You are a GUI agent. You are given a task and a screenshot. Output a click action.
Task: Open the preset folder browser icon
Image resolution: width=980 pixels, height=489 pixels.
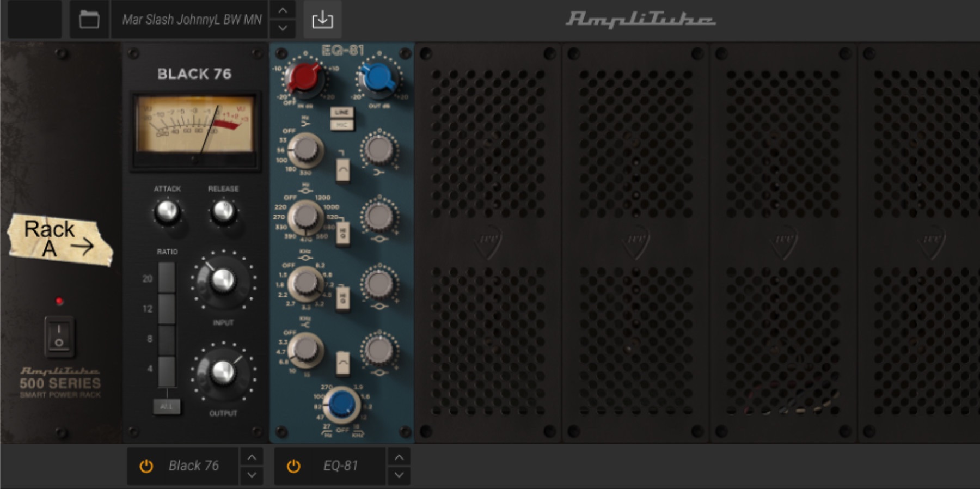coord(89,20)
